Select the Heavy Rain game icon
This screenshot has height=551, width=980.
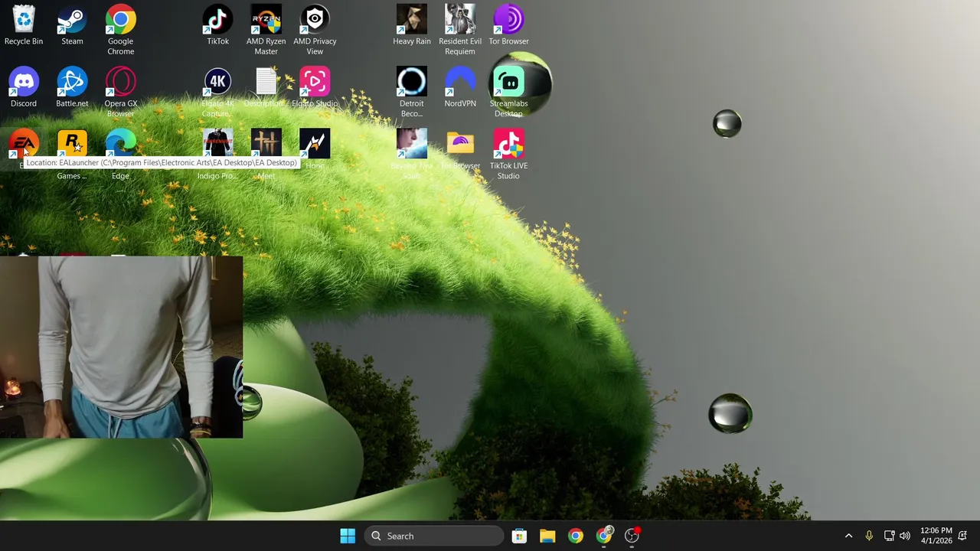tap(411, 25)
